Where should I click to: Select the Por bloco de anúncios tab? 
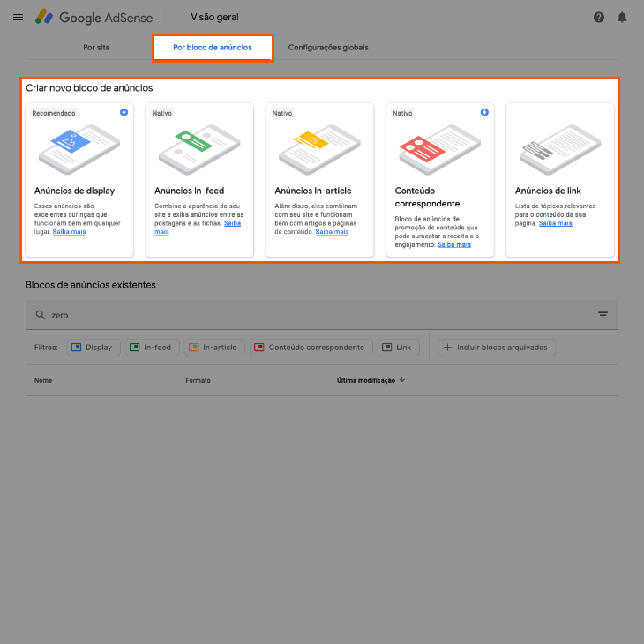click(213, 48)
